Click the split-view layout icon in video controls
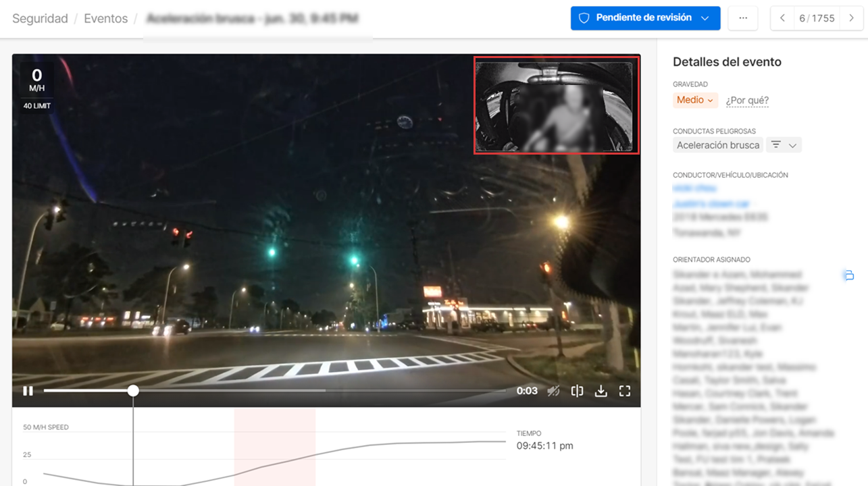 [577, 391]
